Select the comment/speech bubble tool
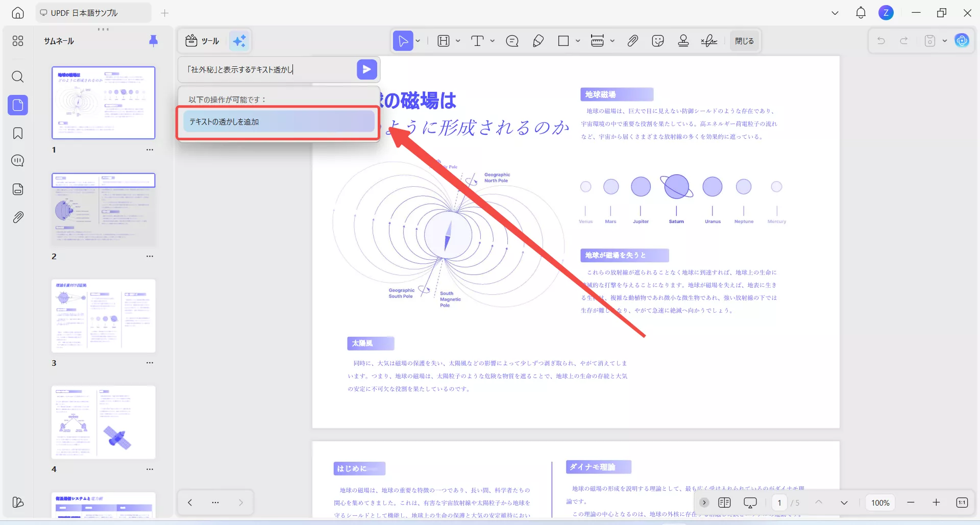The height and width of the screenshot is (525, 980). pyautogui.click(x=512, y=41)
